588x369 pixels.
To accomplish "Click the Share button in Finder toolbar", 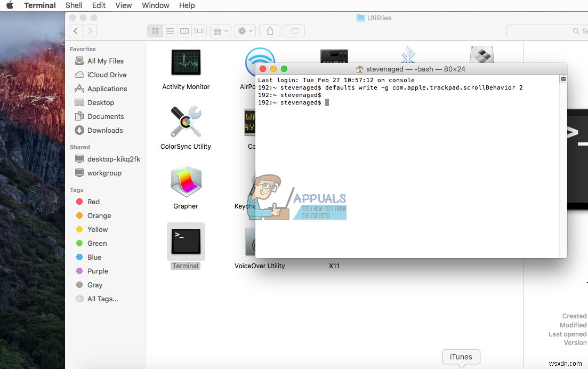I will 269,30.
